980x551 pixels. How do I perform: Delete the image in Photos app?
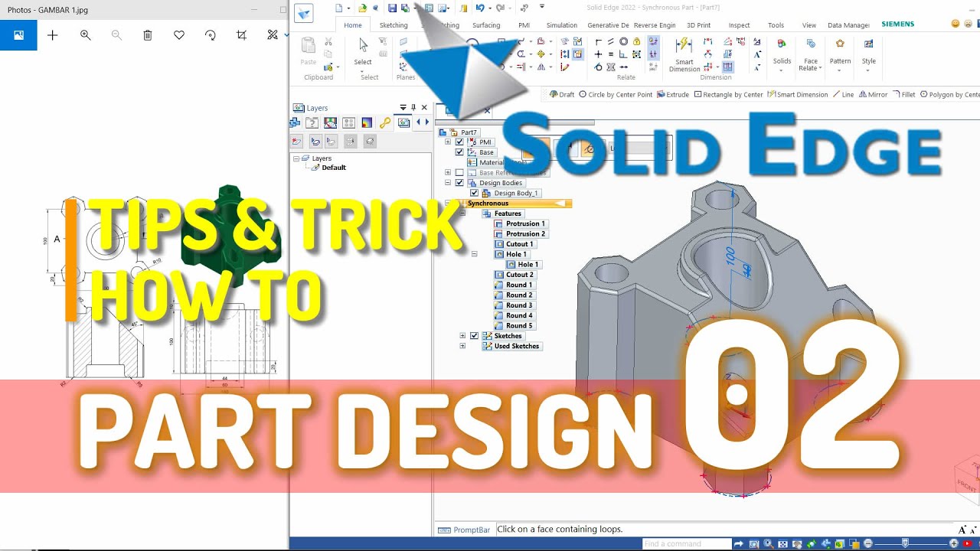148,35
